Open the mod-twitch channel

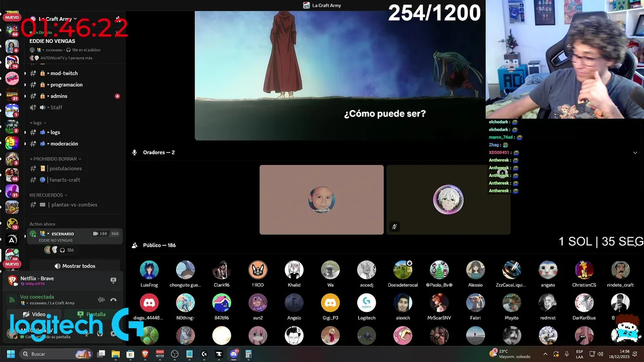[x=73, y=73]
